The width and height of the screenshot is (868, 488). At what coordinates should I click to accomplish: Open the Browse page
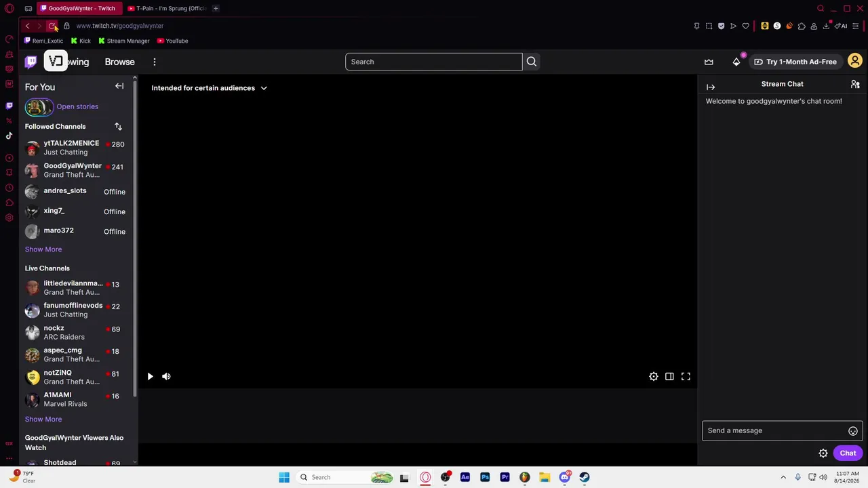click(x=120, y=62)
